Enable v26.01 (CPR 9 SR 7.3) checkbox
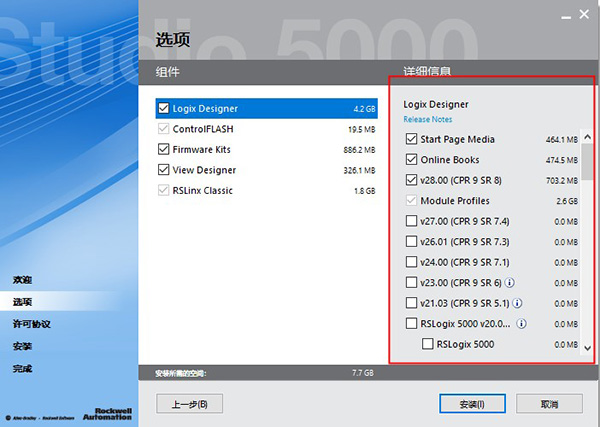The width and height of the screenshot is (600, 427). click(x=411, y=241)
